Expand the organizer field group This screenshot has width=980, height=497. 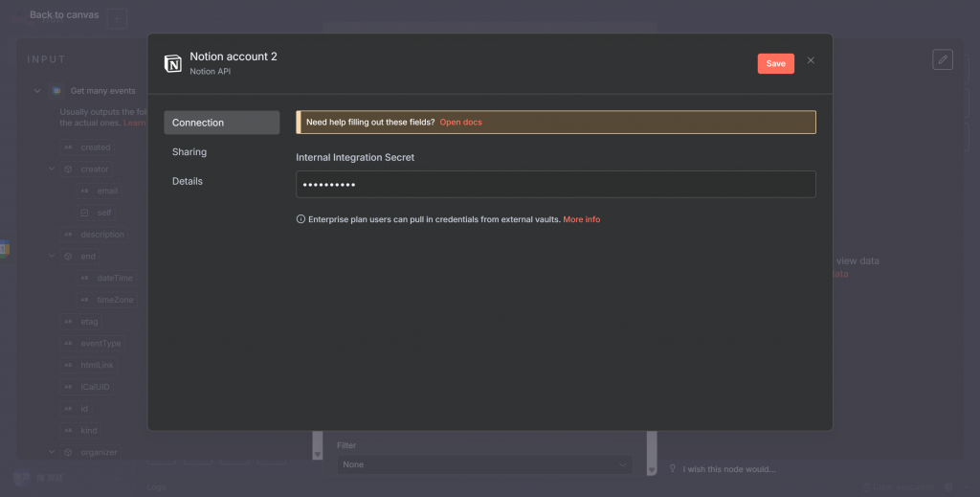point(52,452)
